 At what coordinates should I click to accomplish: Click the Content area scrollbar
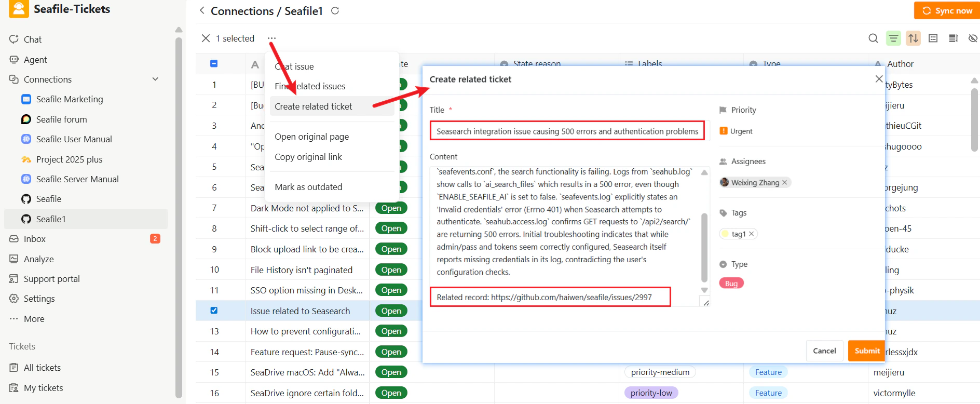[x=704, y=247]
